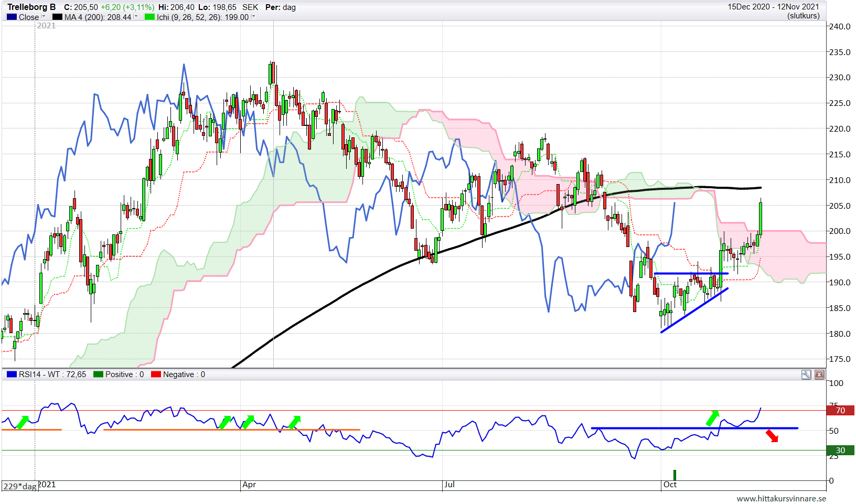Click the 'Per: dag' period label

pyautogui.click(x=281, y=7)
